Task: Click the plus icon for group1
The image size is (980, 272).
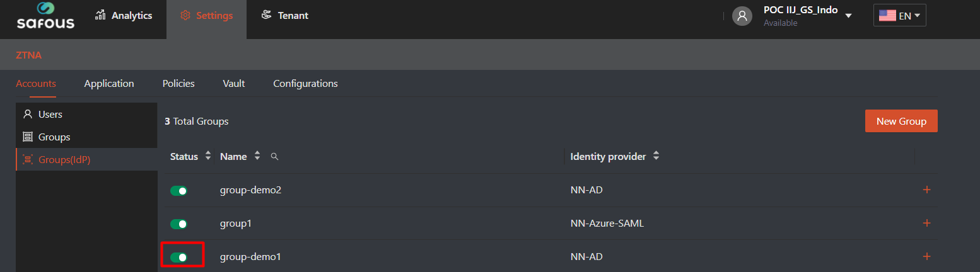Action: pyautogui.click(x=926, y=223)
